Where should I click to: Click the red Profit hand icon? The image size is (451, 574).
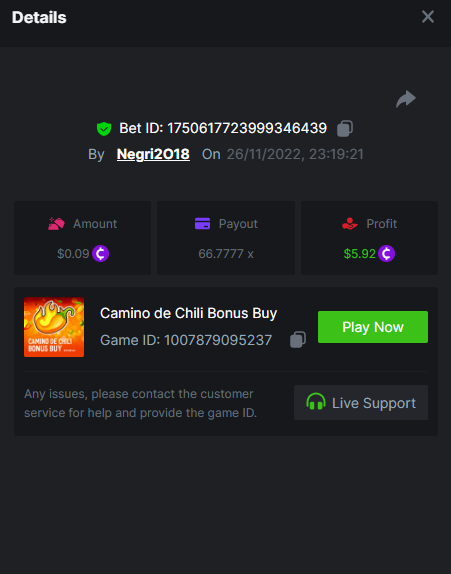pyautogui.click(x=350, y=223)
